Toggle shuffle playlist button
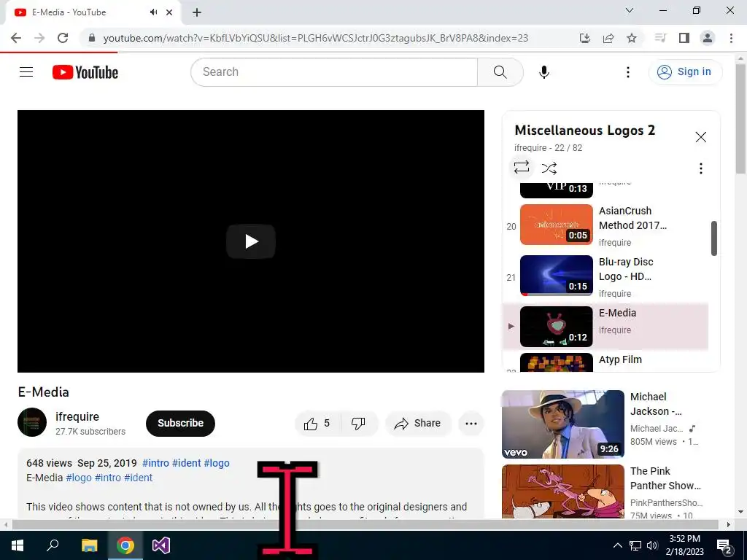 [549, 168]
